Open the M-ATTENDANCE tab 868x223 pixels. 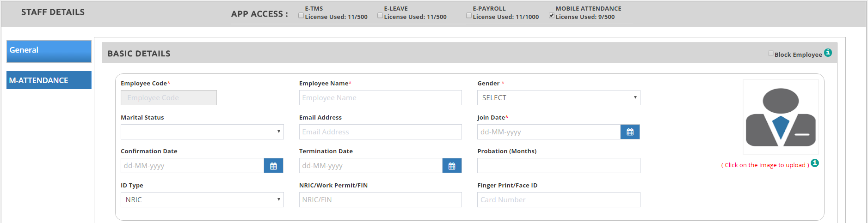point(49,80)
